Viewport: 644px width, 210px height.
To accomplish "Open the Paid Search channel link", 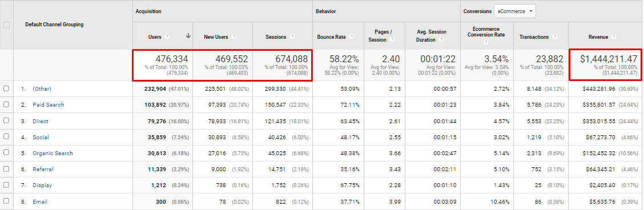I will point(49,104).
